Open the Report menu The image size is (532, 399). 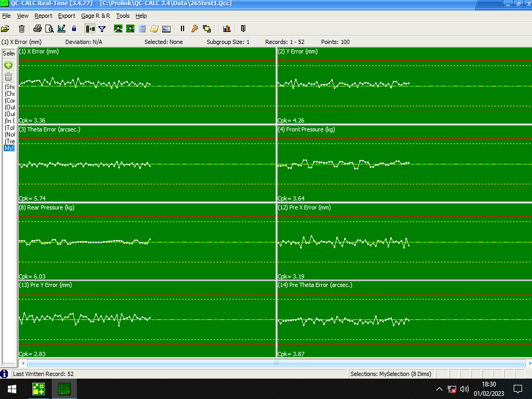tap(43, 16)
